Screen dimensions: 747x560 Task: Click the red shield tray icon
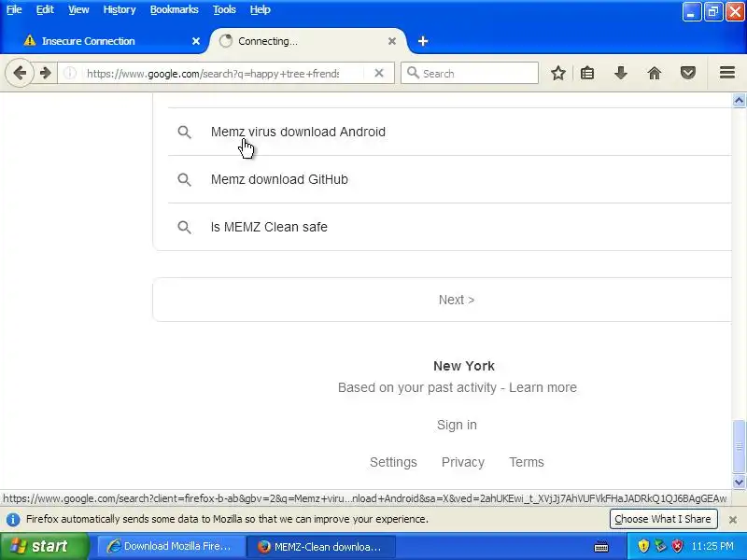677,546
